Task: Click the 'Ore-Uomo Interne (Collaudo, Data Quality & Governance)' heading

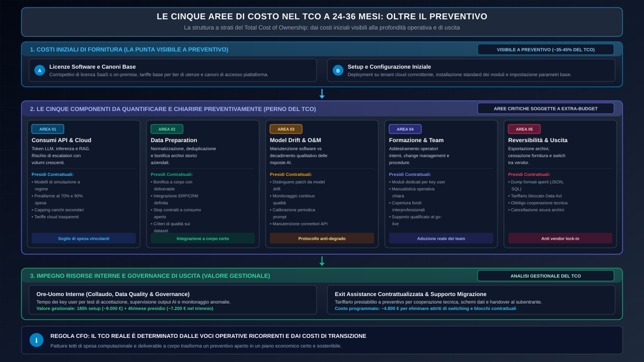Action: point(113,294)
